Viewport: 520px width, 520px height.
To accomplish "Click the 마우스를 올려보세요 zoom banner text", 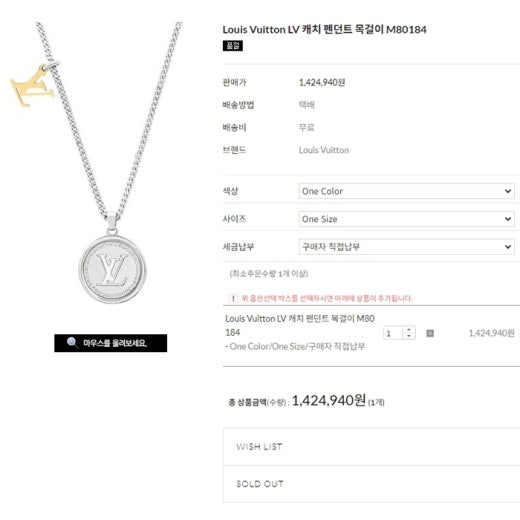I will pyautogui.click(x=115, y=343).
